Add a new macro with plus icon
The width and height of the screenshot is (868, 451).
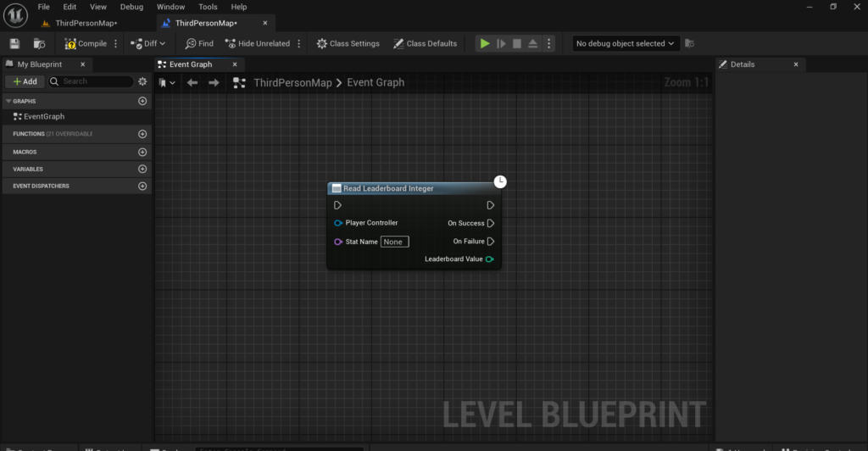pyautogui.click(x=142, y=152)
